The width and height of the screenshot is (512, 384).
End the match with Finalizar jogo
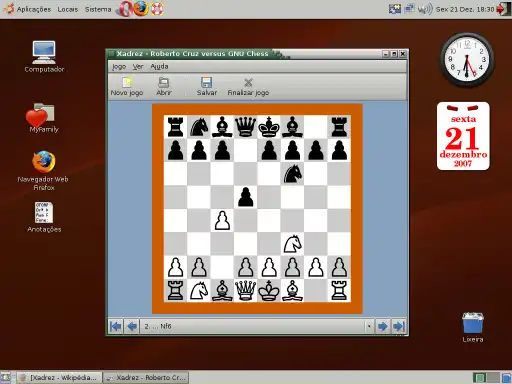pyautogui.click(x=248, y=86)
